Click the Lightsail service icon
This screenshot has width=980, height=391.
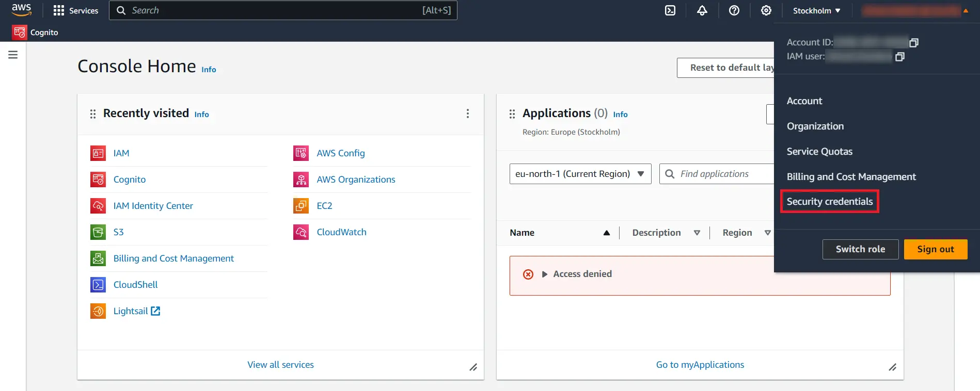pyautogui.click(x=98, y=311)
